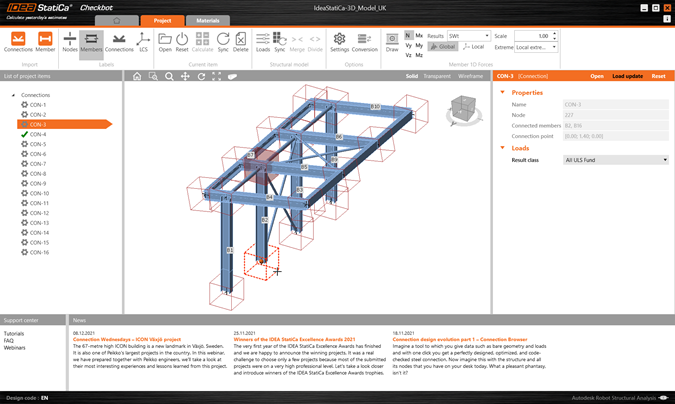Open the Result class dropdown
The height and width of the screenshot is (404, 675).
[x=615, y=160]
